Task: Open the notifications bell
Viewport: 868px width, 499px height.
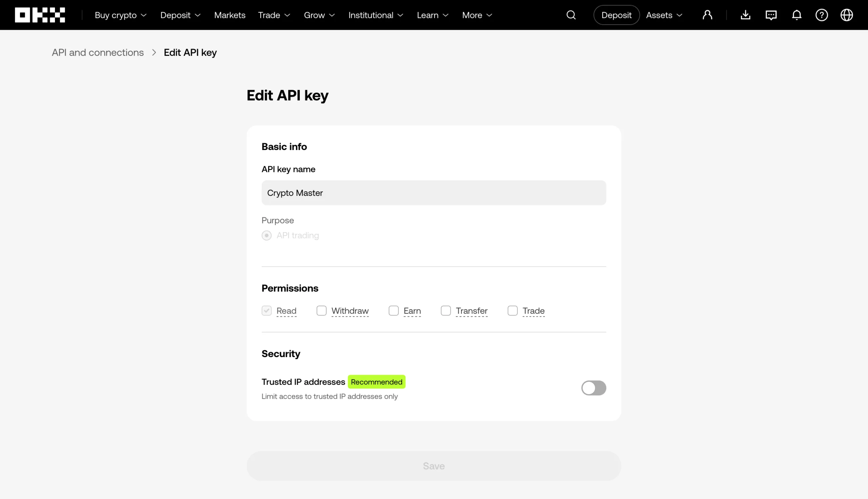Action: [797, 15]
